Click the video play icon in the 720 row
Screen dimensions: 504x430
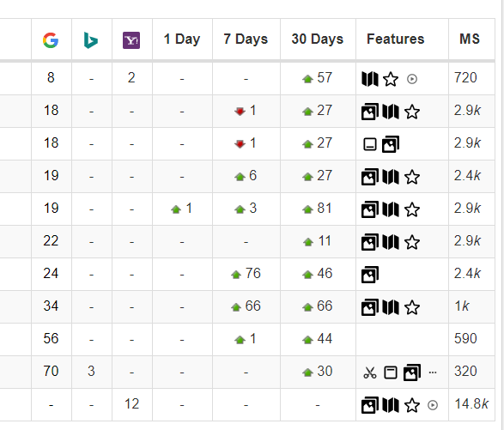pos(412,79)
